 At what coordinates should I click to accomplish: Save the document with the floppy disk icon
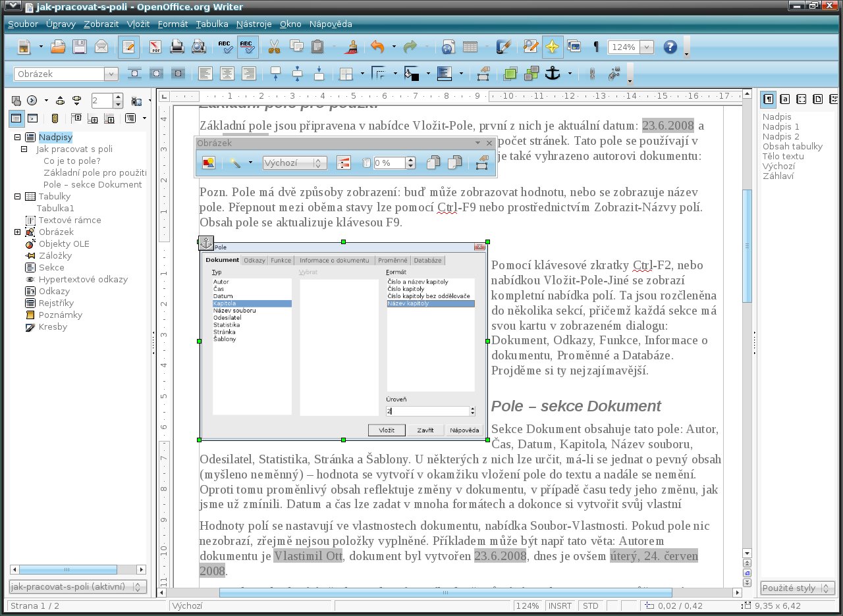pyautogui.click(x=79, y=47)
